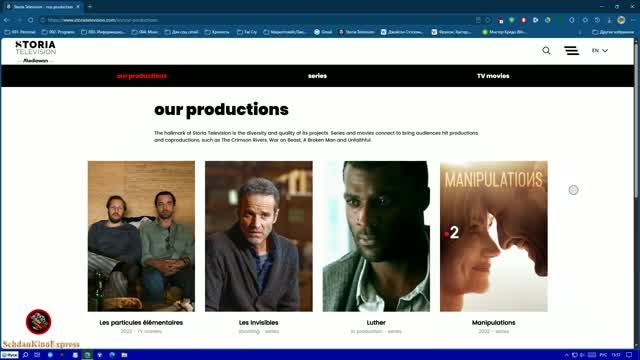Switch to the 'TV movies' nav tab

[493, 76]
